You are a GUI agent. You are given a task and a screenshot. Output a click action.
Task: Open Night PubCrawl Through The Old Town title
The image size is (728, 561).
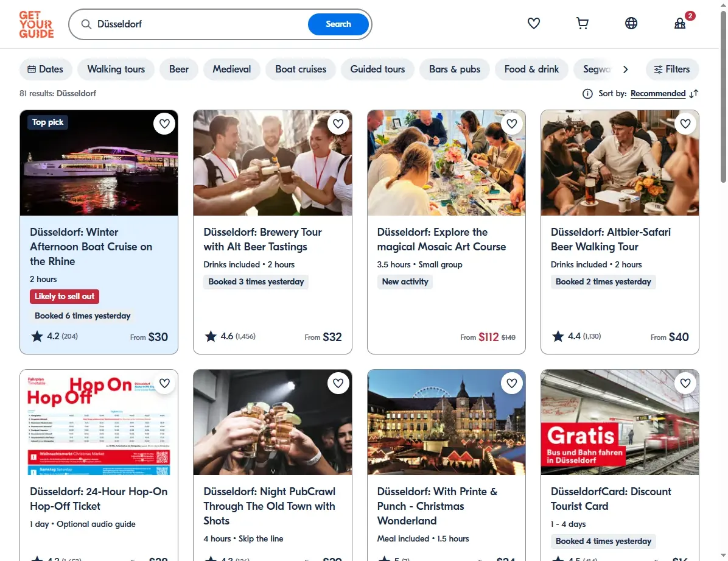pyautogui.click(x=269, y=506)
